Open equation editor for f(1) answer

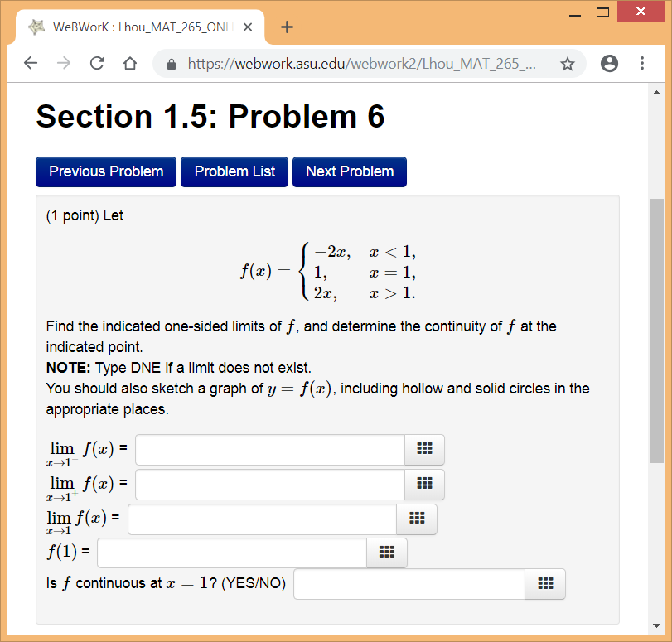(387, 553)
